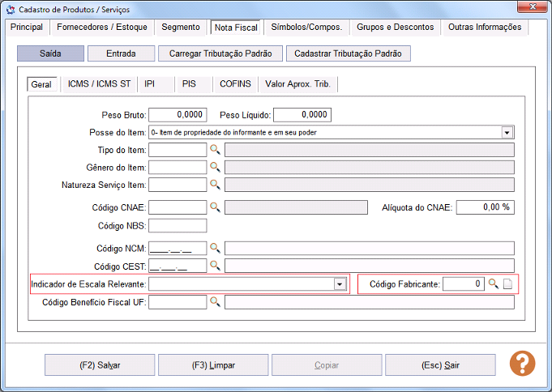Open the Código NCM search magnifier
This screenshot has height=392, width=552.
(x=215, y=248)
